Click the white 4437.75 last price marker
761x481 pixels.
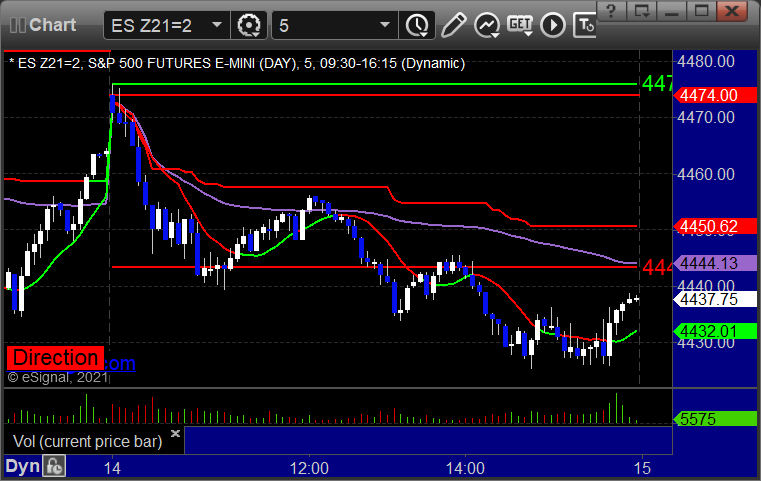tap(715, 299)
